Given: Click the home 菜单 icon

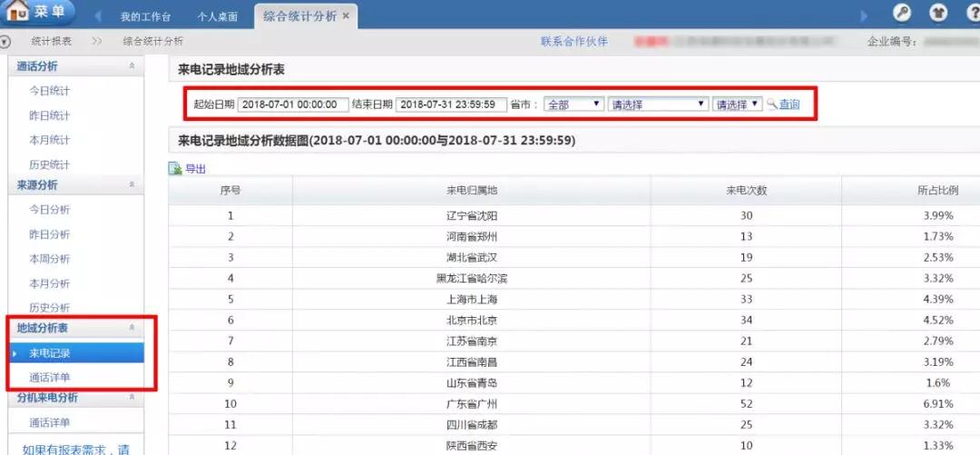Looking at the screenshot, I should pos(18,13).
